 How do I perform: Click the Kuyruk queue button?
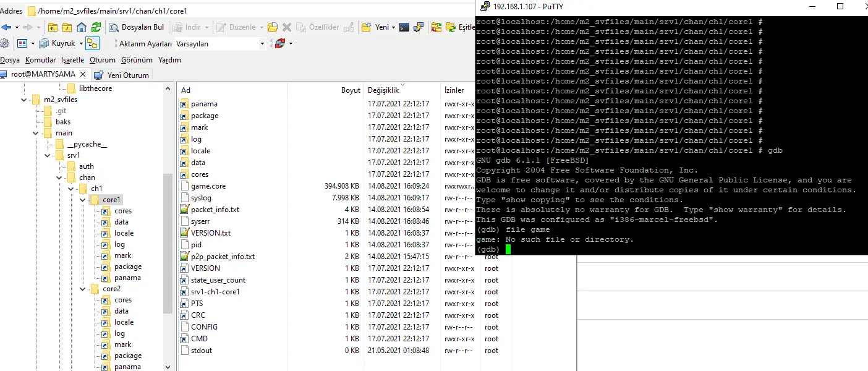tap(57, 43)
